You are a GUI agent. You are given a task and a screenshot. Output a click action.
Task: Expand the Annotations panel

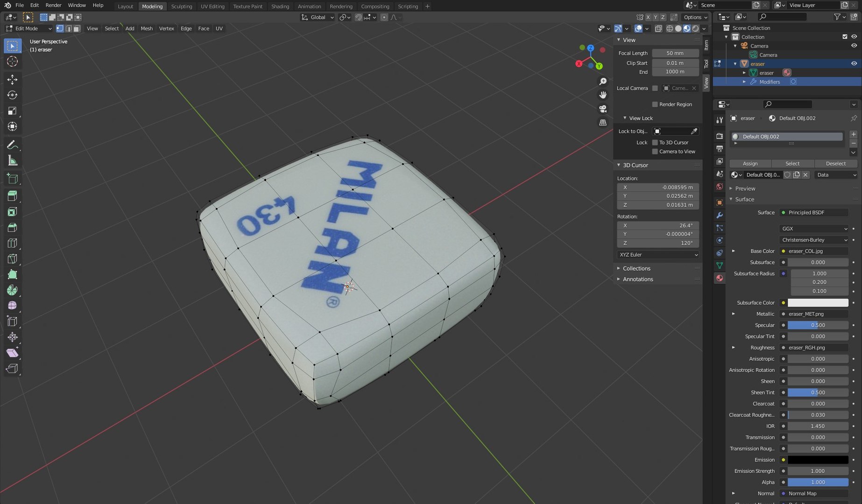638,280
